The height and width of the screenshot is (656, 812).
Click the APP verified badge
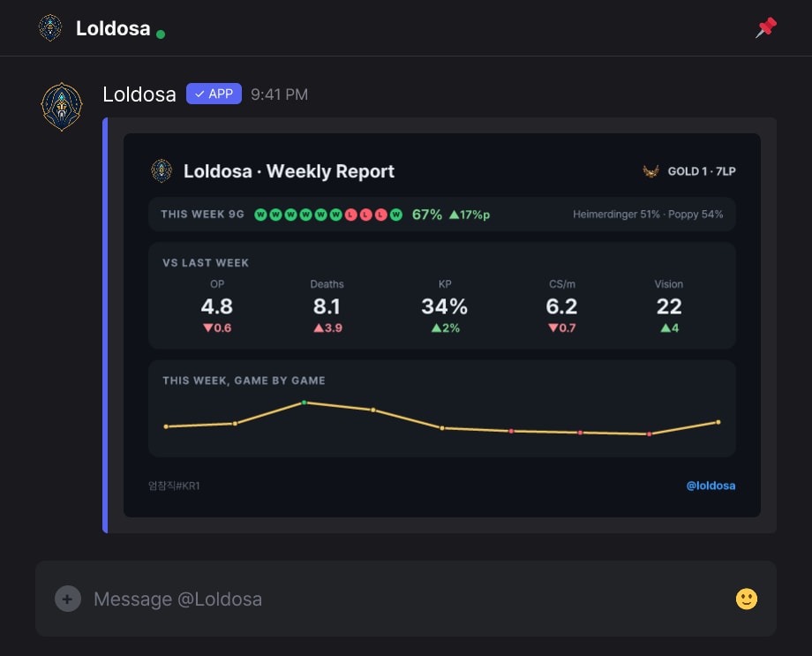214,94
